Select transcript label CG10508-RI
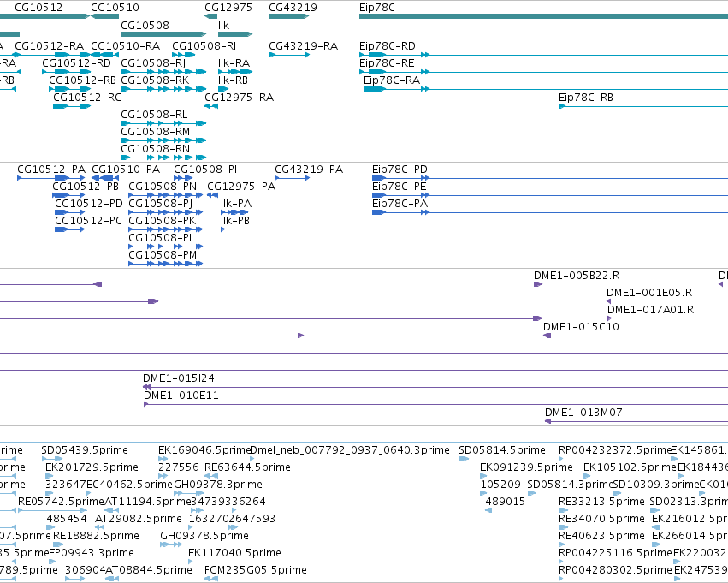Image resolution: width=728 pixels, height=583 pixels. pyautogui.click(x=204, y=46)
